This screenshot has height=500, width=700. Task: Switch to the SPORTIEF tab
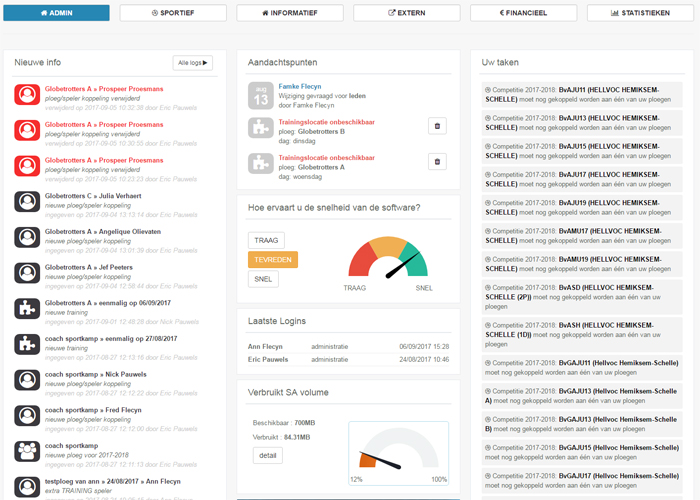pos(173,13)
